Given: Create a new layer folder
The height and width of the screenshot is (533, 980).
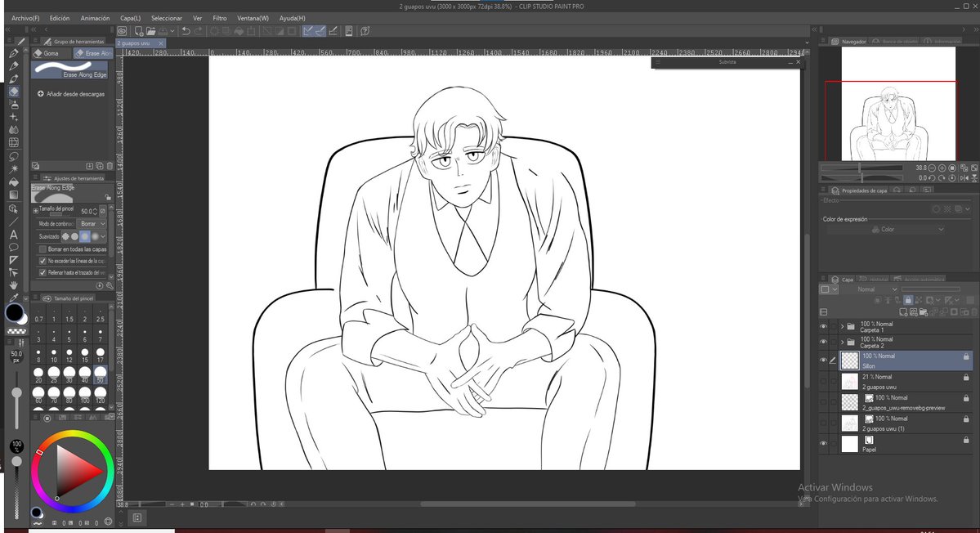Looking at the screenshot, I should [923, 311].
